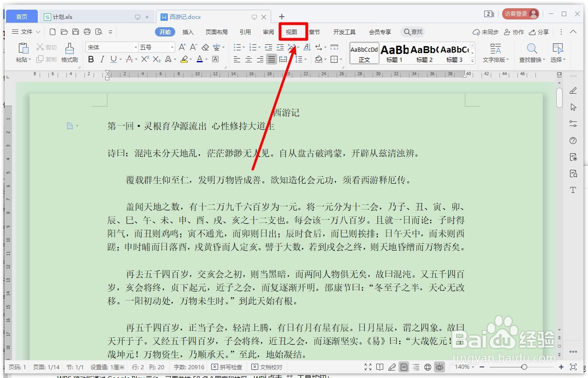Switch to the 引用 ribbon tab
Image resolution: width=588 pixels, height=378 pixels.
click(x=245, y=32)
